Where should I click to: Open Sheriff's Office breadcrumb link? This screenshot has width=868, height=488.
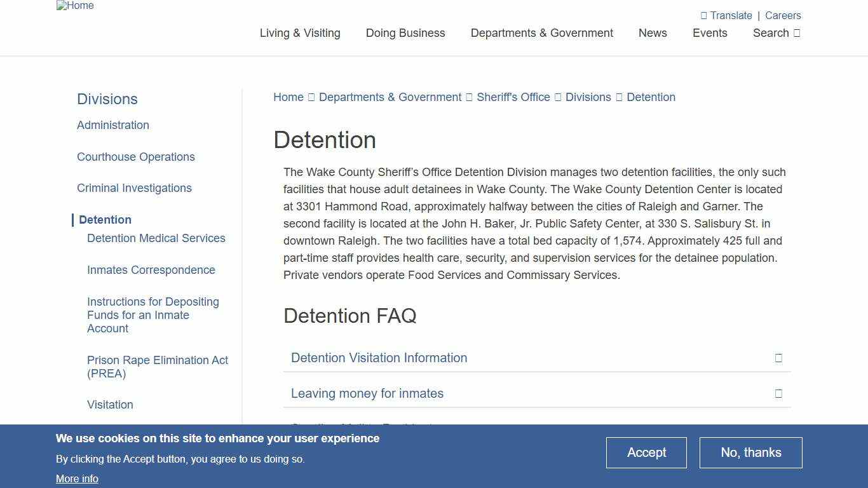[x=513, y=97]
